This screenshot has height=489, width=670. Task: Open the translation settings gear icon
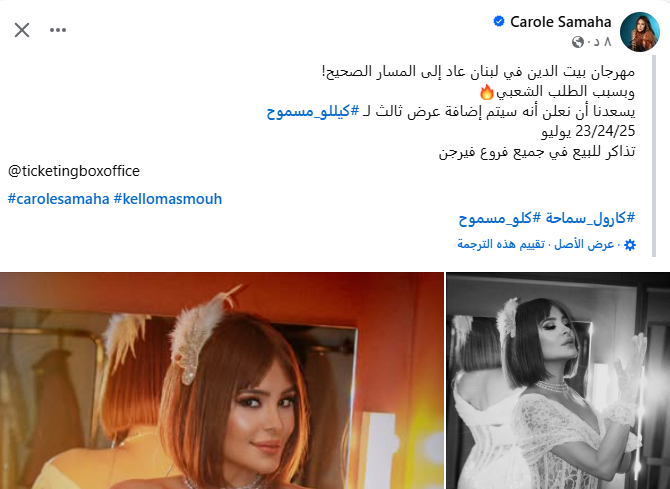pyautogui.click(x=630, y=245)
